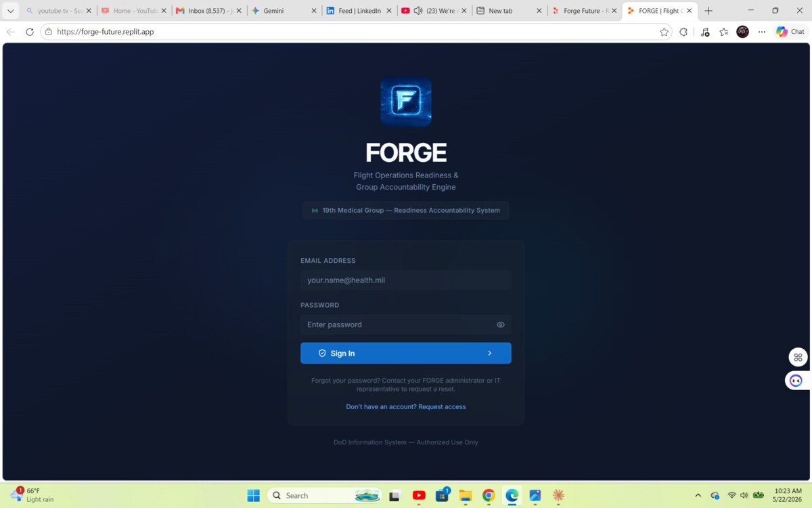Click the site information lock icon
812x508 pixels.
coord(49,32)
